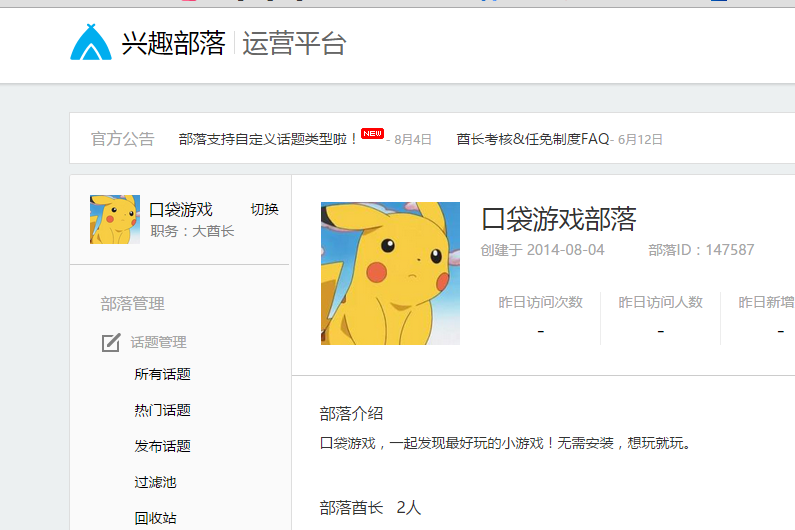795x530 pixels.
Task: Select 话题管理 section label
Action: 158,342
